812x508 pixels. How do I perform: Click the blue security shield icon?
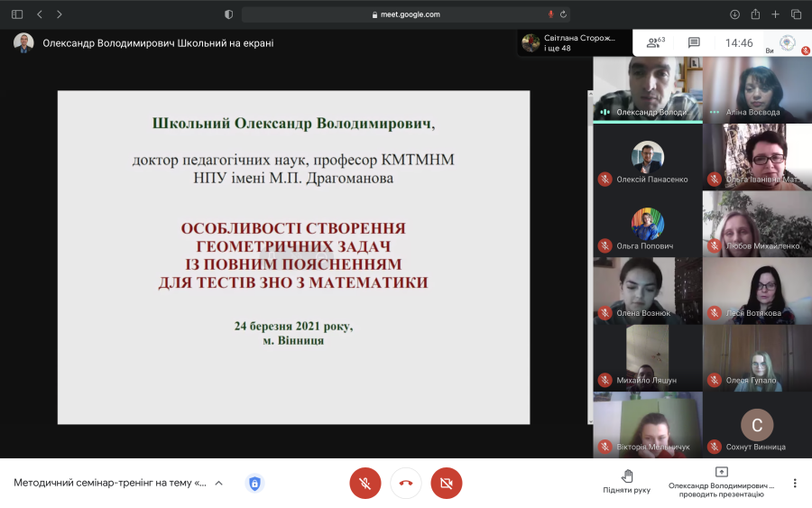pos(254,483)
